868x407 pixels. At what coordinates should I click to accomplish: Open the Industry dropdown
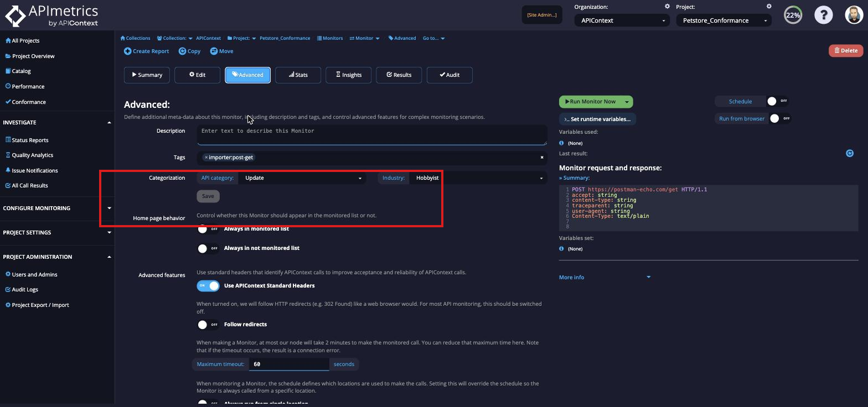click(479, 178)
